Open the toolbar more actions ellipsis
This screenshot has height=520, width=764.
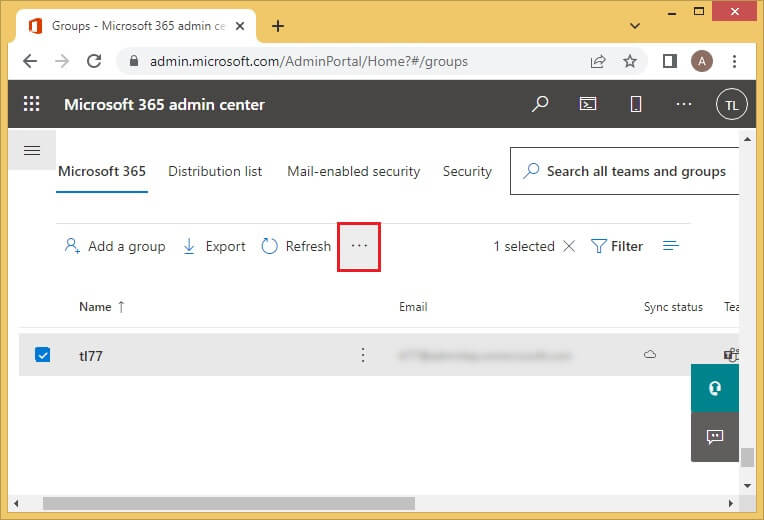pos(359,246)
